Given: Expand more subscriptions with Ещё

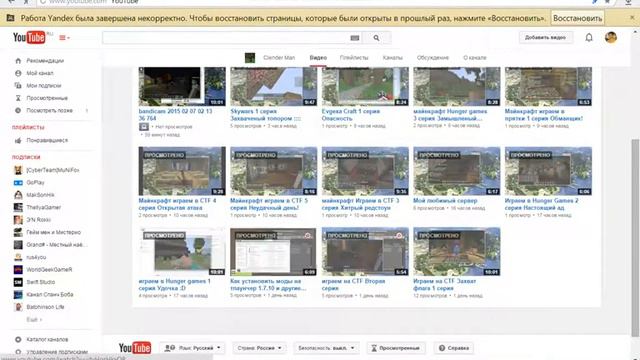Looking at the screenshot, I should pos(34,320).
